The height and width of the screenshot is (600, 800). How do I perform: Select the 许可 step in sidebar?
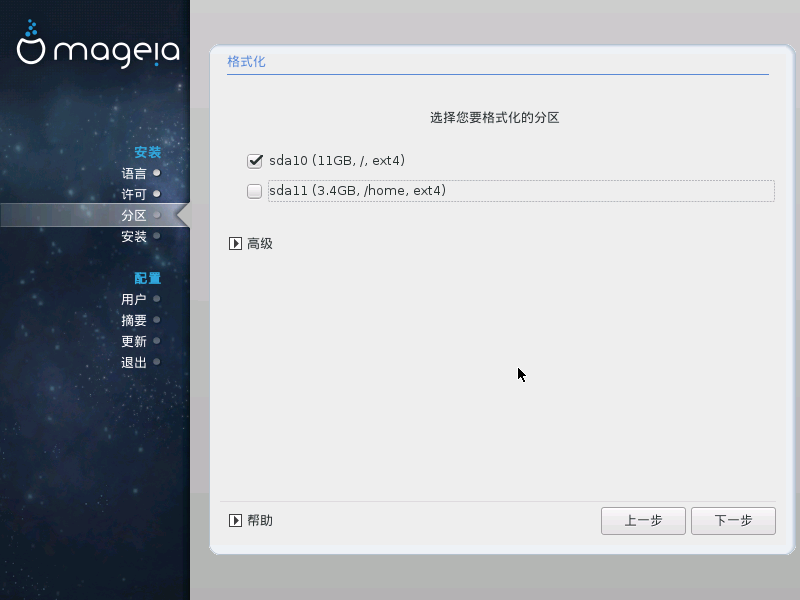click(134, 194)
